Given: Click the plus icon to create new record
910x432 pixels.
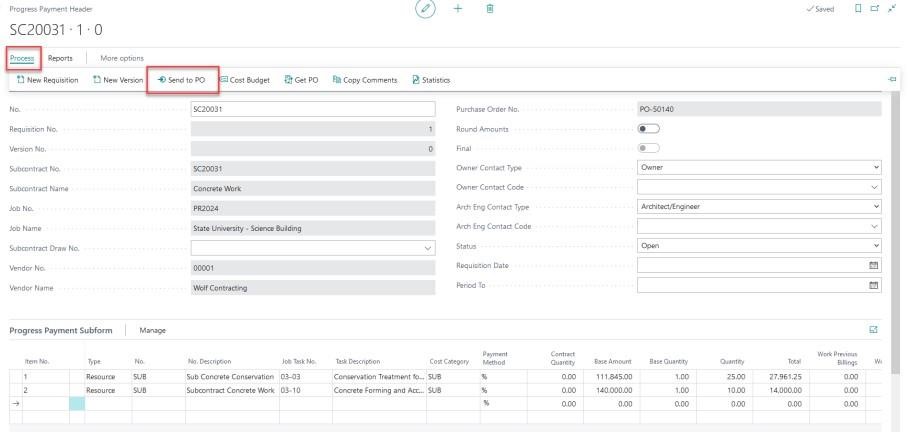Looking at the screenshot, I should [x=458, y=9].
